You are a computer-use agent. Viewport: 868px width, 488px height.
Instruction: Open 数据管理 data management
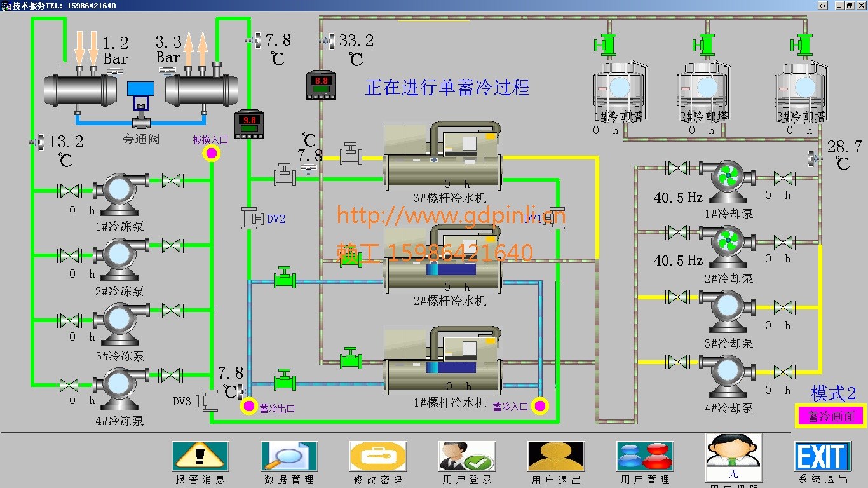pos(289,456)
